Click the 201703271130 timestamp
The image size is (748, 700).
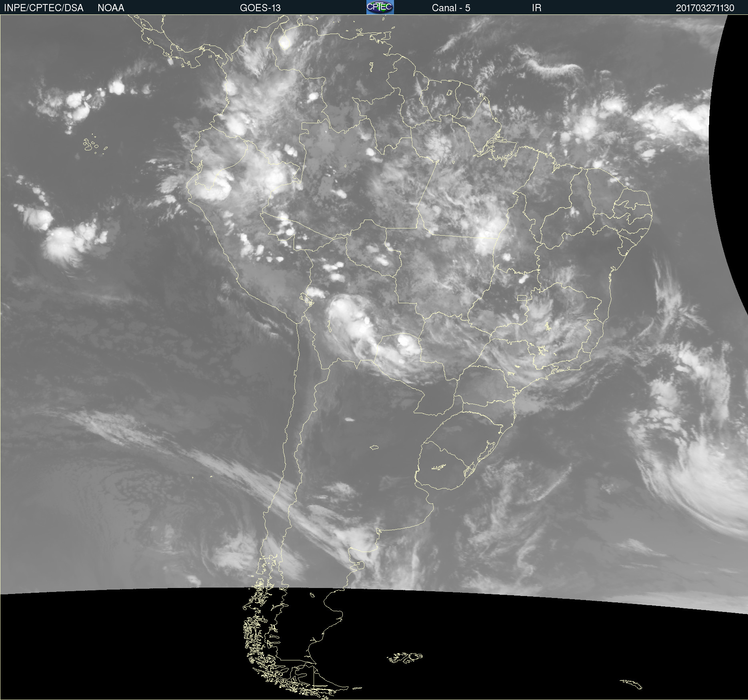(705, 8)
